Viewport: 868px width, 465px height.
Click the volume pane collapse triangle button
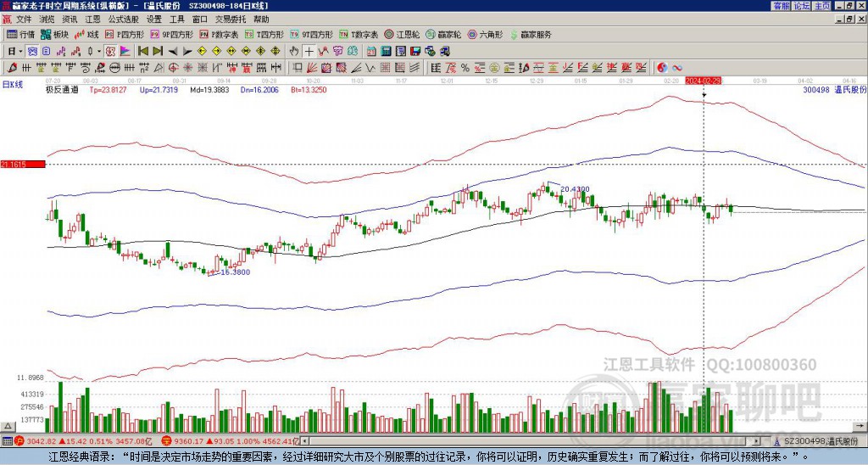coord(8,427)
